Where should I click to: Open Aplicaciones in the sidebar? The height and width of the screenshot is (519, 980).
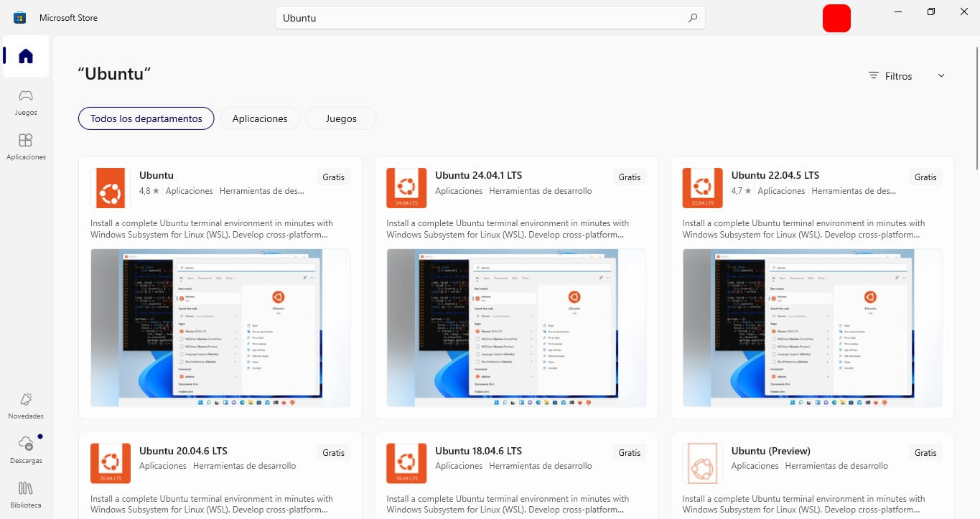pos(26,146)
